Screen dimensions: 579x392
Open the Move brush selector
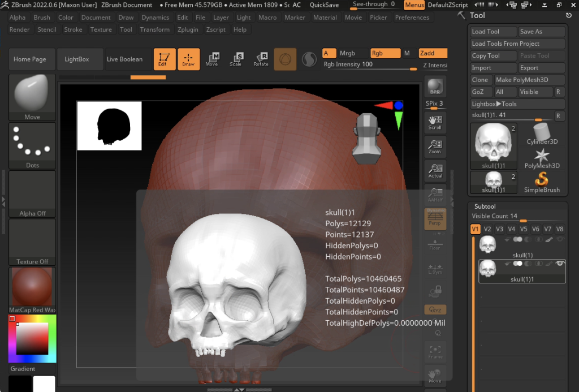pos(32,97)
